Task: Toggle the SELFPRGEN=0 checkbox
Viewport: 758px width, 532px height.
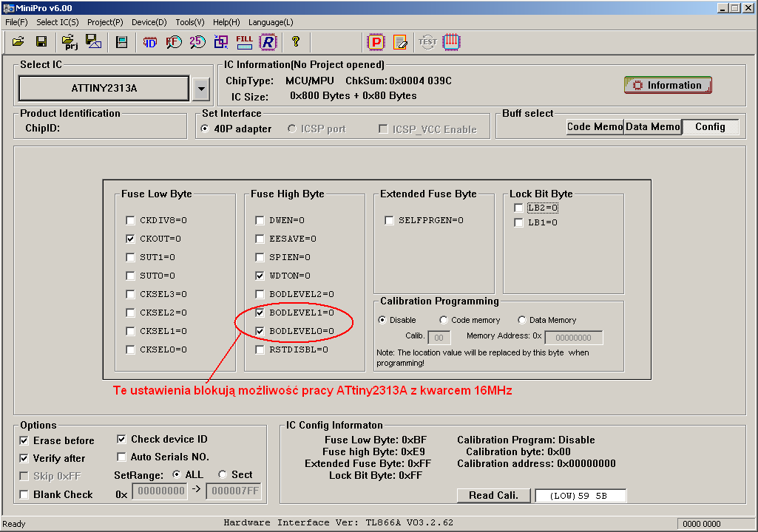Action: coord(389,220)
